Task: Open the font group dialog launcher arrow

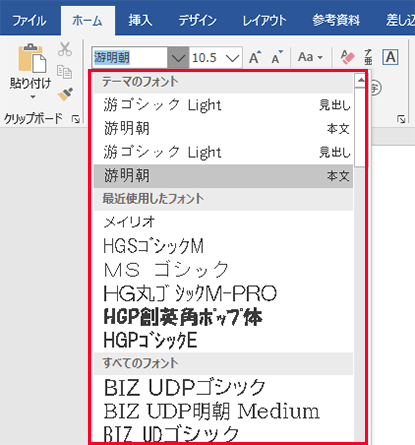Action: [x=401, y=119]
